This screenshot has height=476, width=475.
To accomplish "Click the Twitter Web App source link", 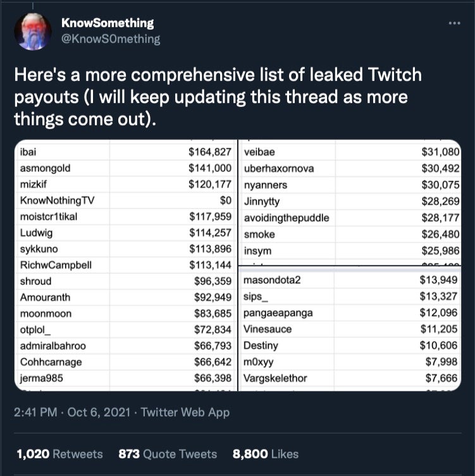I will (x=185, y=412).
